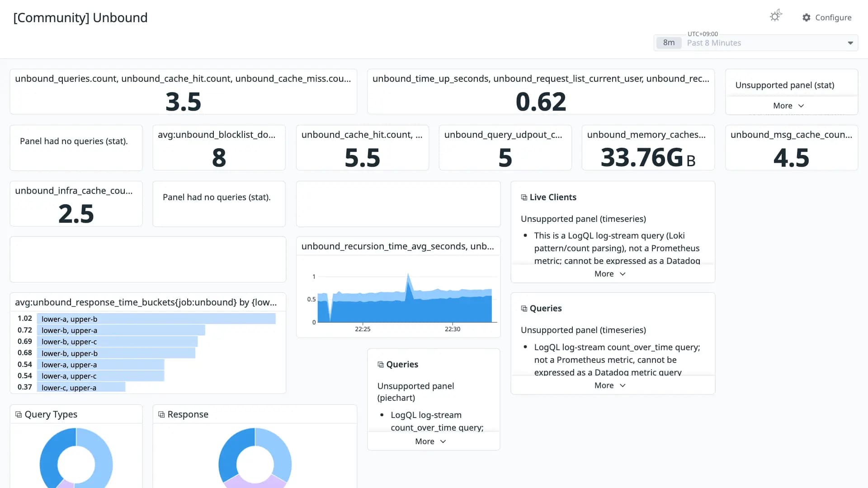This screenshot has width=868, height=488.
Task: Click the Configure gear icon
Action: point(807,18)
